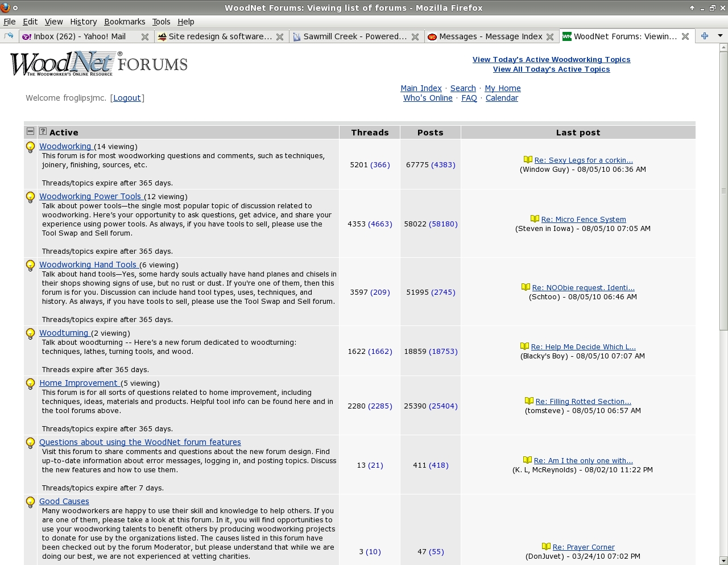Click the scrollbar up arrow
Viewport: 728px width, 565px height.
(723, 48)
